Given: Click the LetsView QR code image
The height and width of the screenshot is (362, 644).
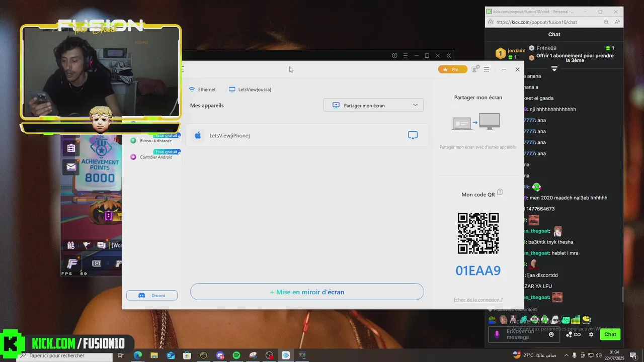Looking at the screenshot, I should click(478, 233).
